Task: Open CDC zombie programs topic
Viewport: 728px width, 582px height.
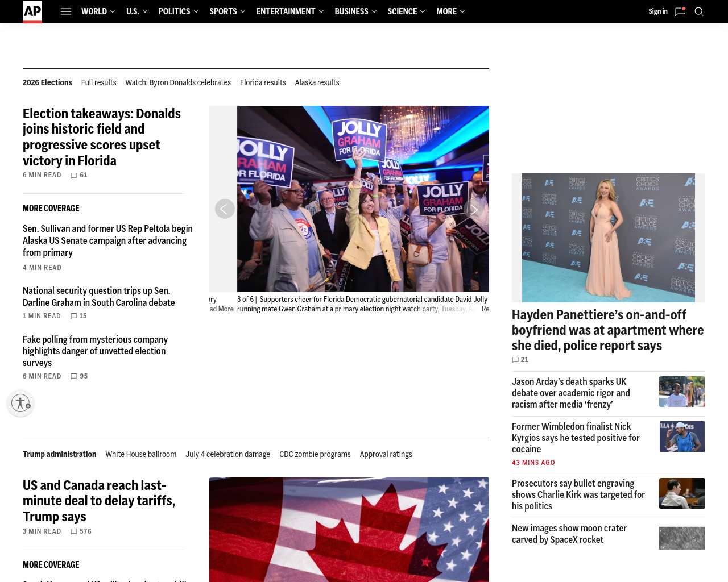Action: (315, 454)
